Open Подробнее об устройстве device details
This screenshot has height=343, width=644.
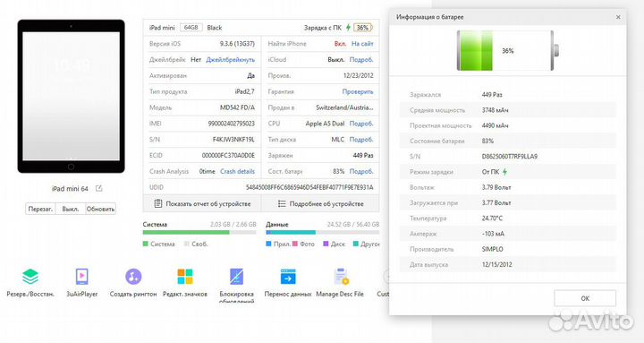coord(320,203)
